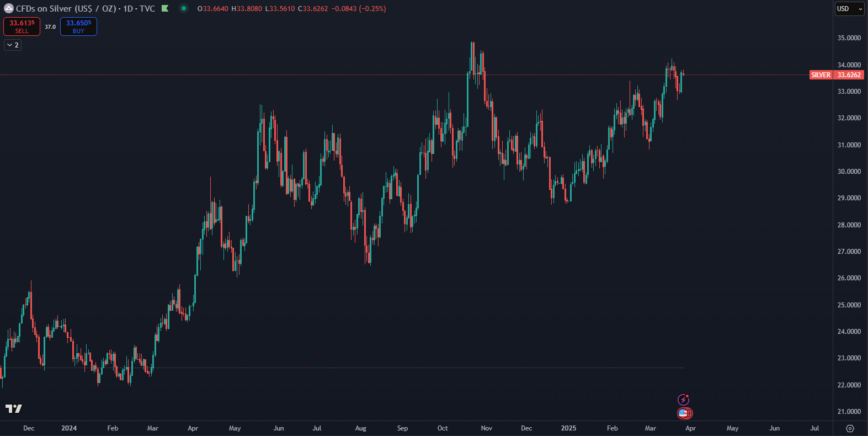Open the US flag economic events icon
Image resolution: width=868 pixels, height=436 pixels.
pyautogui.click(x=684, y=413)
